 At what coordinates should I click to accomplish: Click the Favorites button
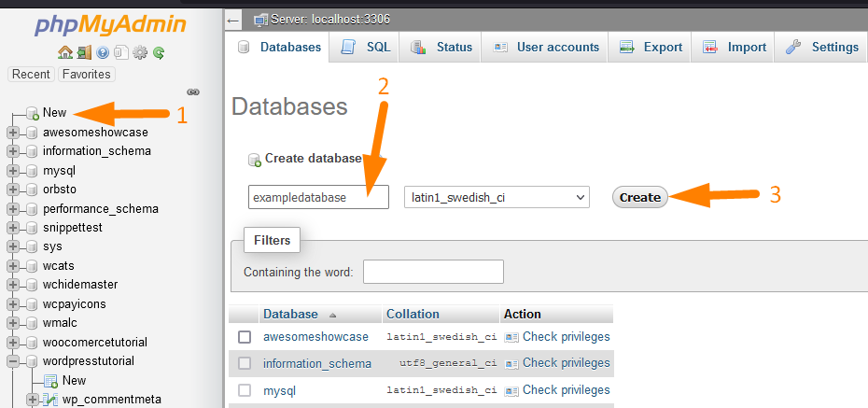point(87,74)
